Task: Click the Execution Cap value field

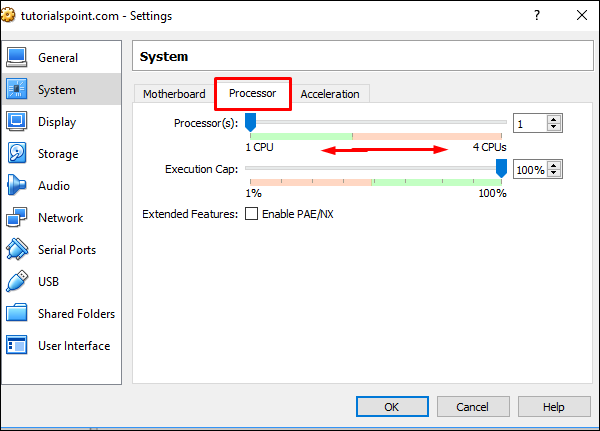Action: click(530, 170)
